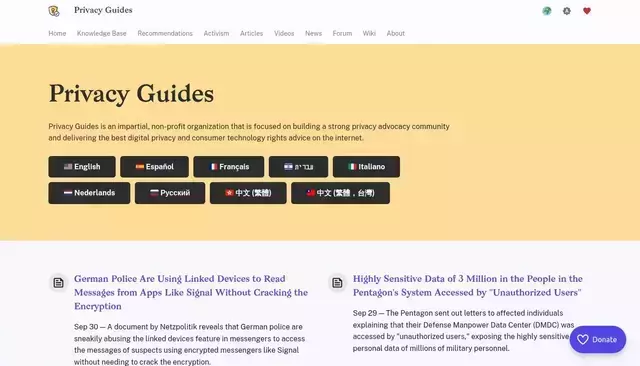Open the German Police Linked Devices article
The image size is (640, 366).
[191, 292]
